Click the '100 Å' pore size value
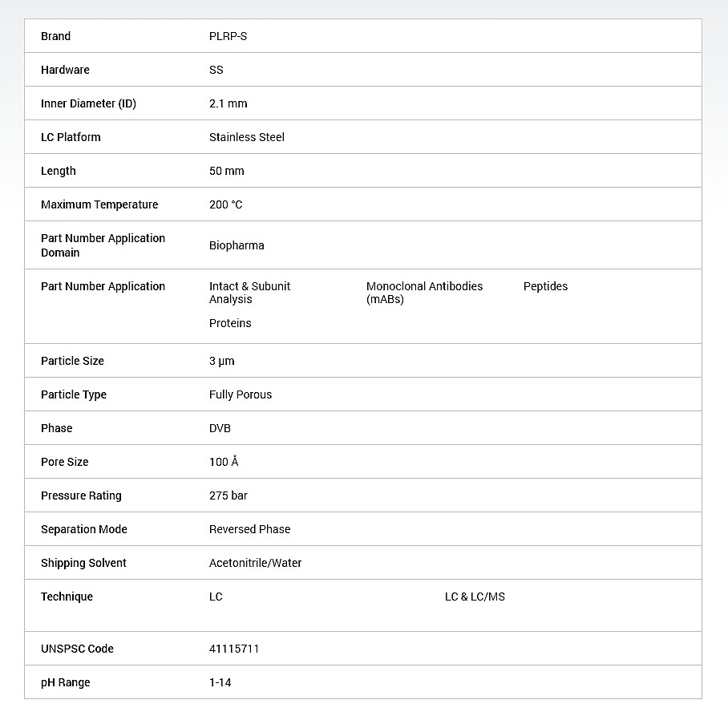Viewport: 728px width, 720px height. [224, 462]
